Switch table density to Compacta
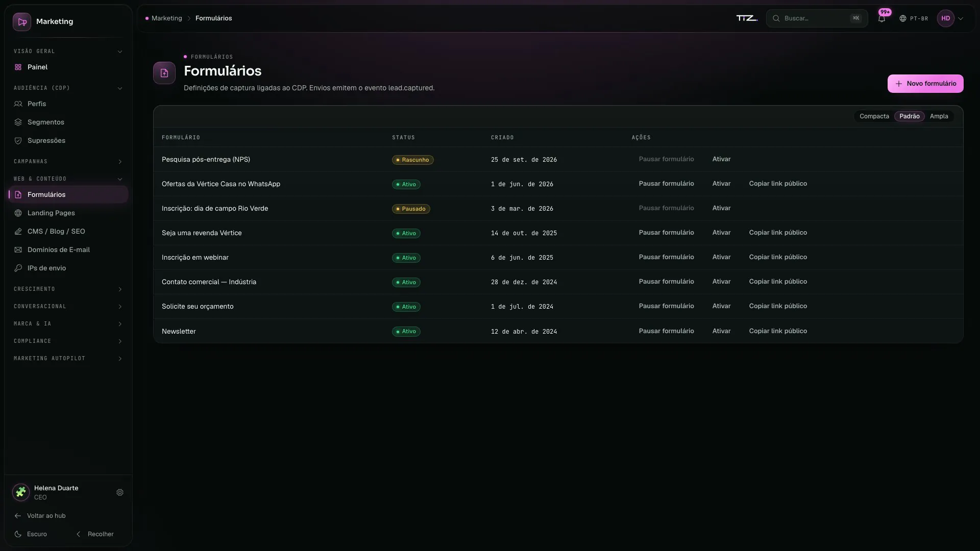The image size is (980, 551). tap(874, 116)
